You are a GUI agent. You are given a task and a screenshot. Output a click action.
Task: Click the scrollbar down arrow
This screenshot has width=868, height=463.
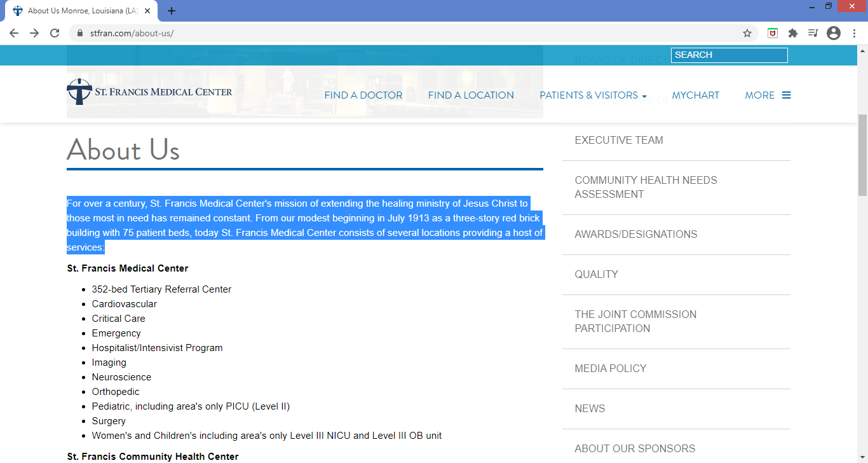point(862,458)
